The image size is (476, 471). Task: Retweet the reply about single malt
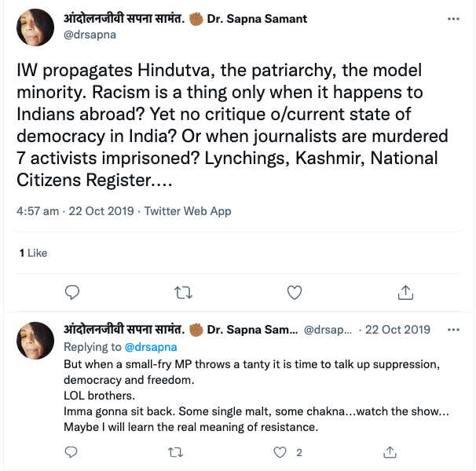pos(178,452)
